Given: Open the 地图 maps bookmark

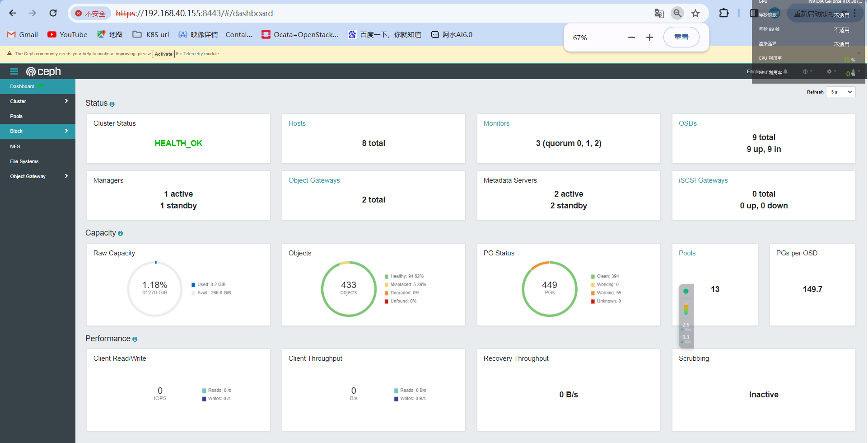Looking at the screenshot, I should point(110,34).
